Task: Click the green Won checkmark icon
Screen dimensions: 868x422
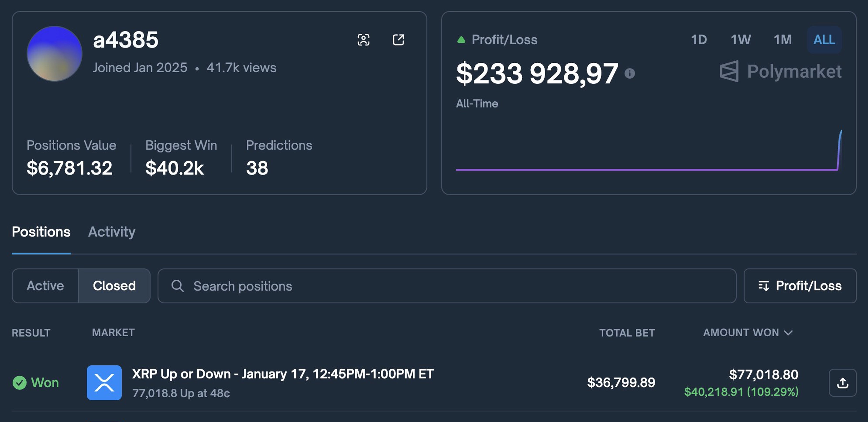Action: 19,383
